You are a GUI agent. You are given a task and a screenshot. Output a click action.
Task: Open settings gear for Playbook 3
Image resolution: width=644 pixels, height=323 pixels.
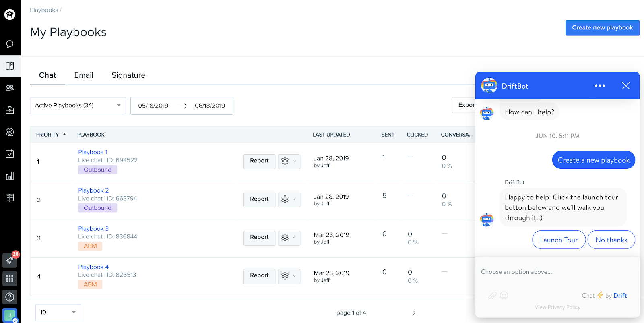click(x=289, y=238)
